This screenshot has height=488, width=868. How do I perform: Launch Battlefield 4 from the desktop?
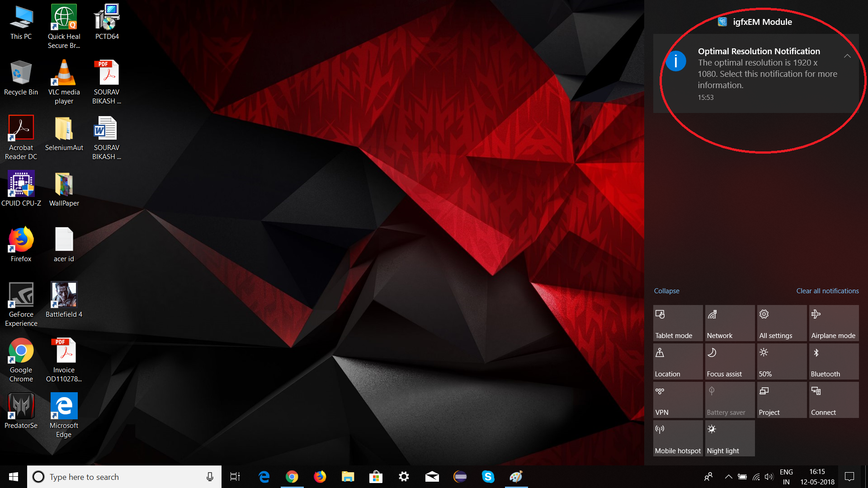pyautogui.click(x=64, y=300)
